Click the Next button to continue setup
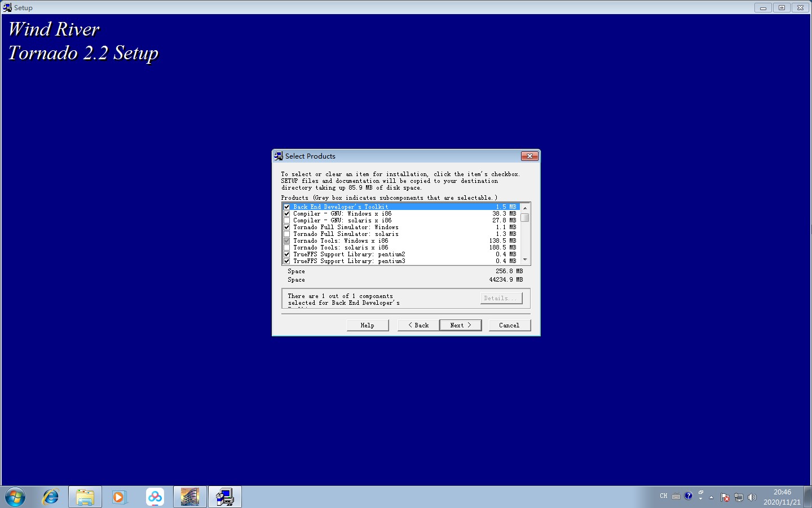The width and height of the screenshot is (812, 508). [460, 325]
